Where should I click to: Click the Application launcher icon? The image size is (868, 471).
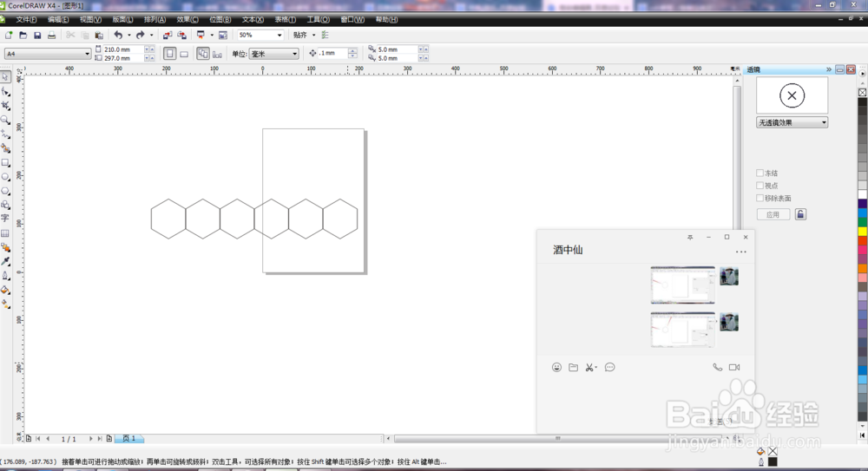coord(201,35)
